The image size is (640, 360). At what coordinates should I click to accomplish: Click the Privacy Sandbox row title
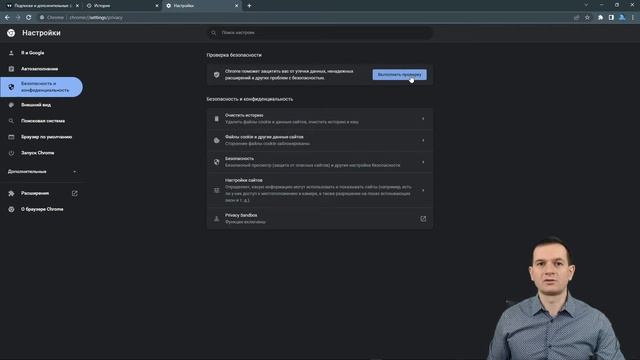241,215
